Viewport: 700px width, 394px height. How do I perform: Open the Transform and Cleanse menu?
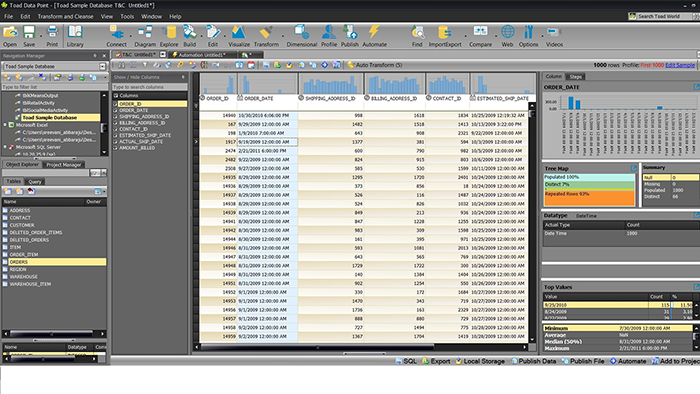coord(65,17)
